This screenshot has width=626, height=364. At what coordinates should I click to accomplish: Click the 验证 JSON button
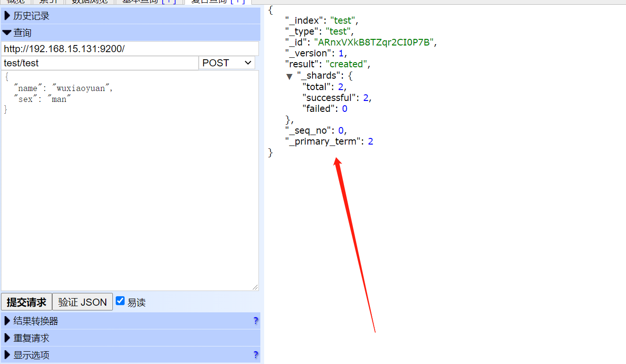pyautogui.click(x=83, y=302)
